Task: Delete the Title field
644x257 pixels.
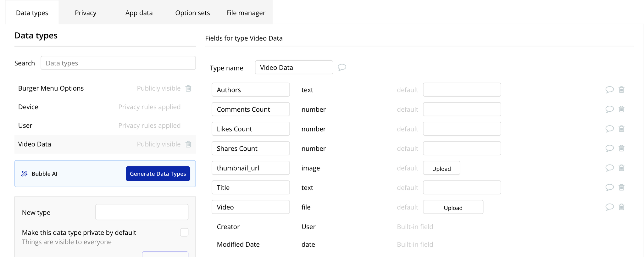Action: [x=621, y=187]
